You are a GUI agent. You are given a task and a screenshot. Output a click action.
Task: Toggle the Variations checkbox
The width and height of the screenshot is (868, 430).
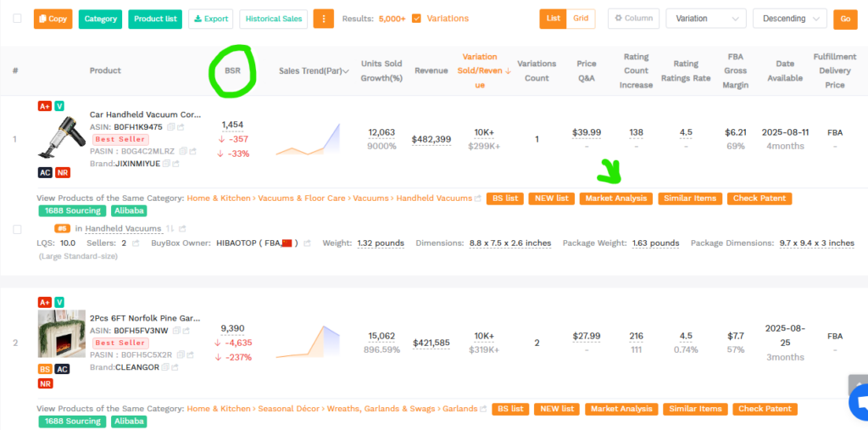[x=416, y=18]
